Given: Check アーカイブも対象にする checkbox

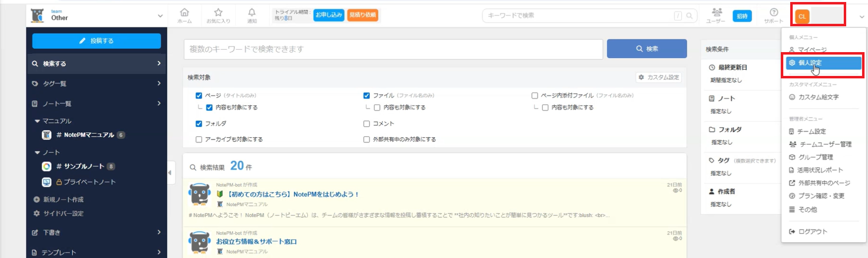Looking at the screenshot, I should 199,139.
